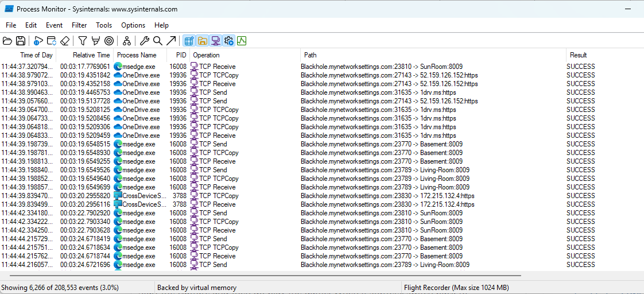The image size is (644, 294).
Task: Click the CrossDeviceS icon in the 00:03:20.2955820 row
Action: point(118,196)
